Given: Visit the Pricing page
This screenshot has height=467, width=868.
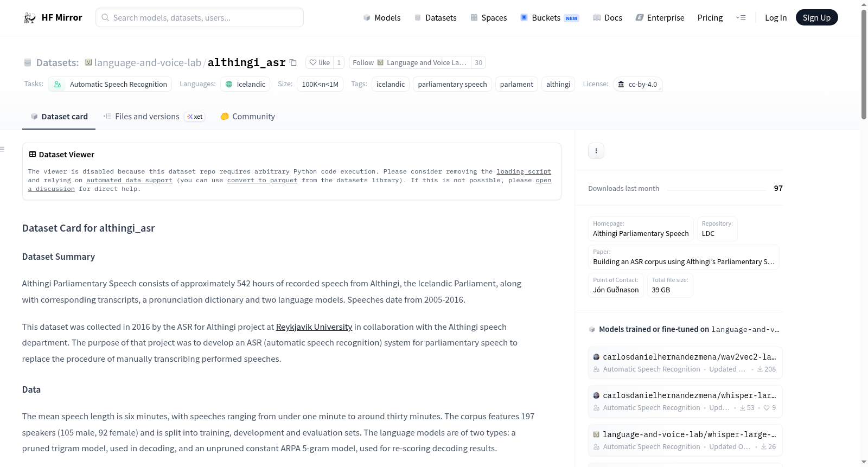Looking at the screenshot, I should [x=710, y=18].
